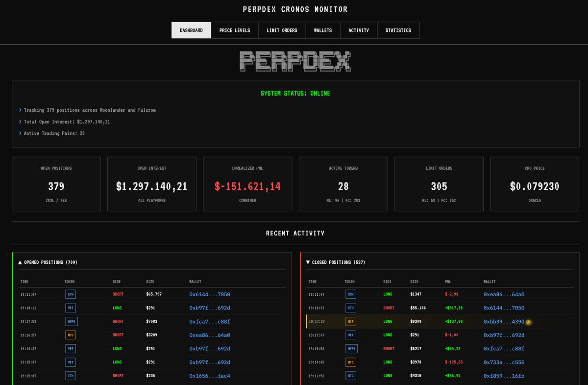
Task: Click the Limit Orders card showing 305
Action: tap(439, 184)
